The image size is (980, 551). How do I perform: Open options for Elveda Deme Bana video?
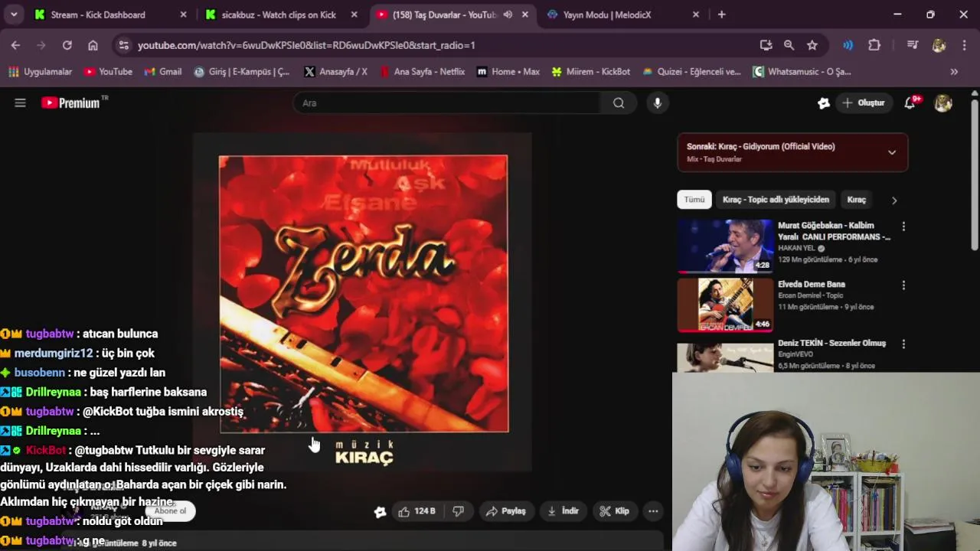903,285
